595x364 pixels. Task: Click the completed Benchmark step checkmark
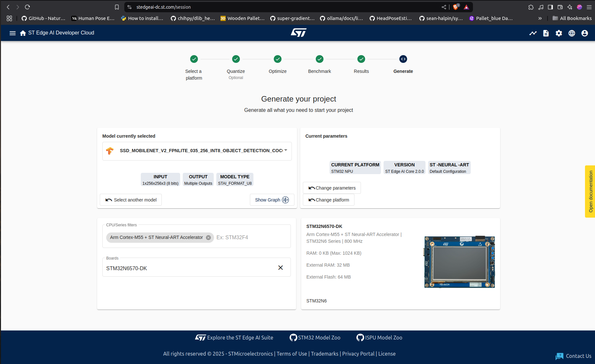(x=319, y=59)
